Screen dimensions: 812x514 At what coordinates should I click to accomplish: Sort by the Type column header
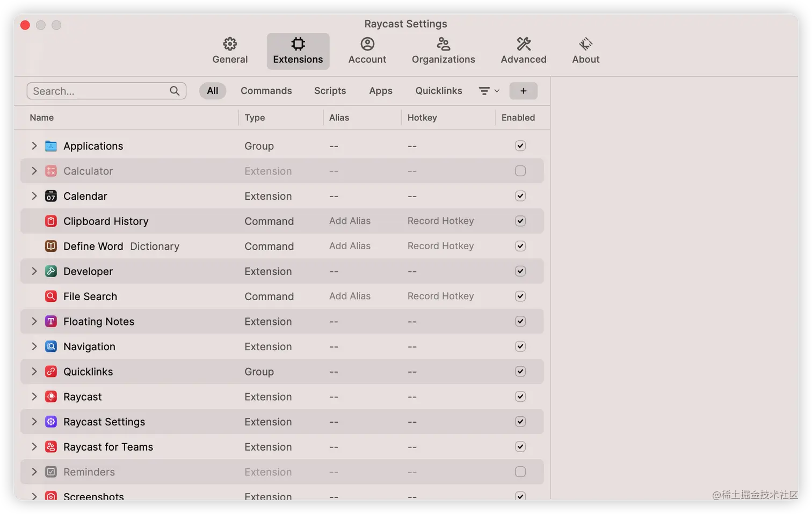pyautogui.click(x=255, y=118)
